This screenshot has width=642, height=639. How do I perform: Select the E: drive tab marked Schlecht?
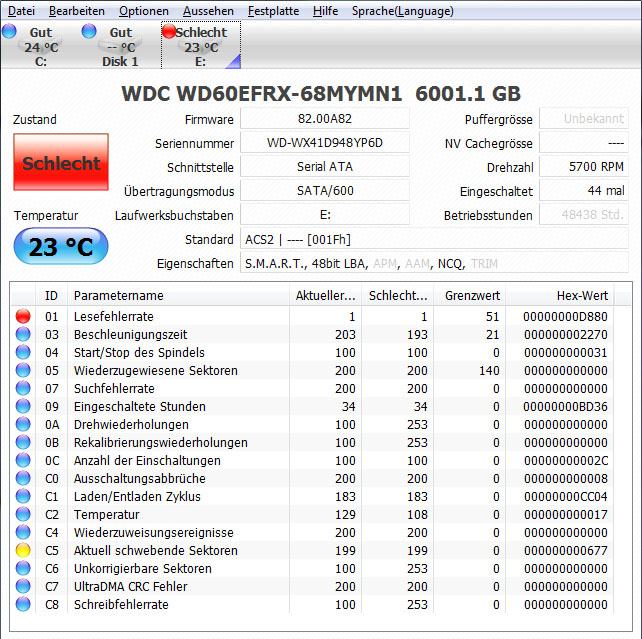201,46
